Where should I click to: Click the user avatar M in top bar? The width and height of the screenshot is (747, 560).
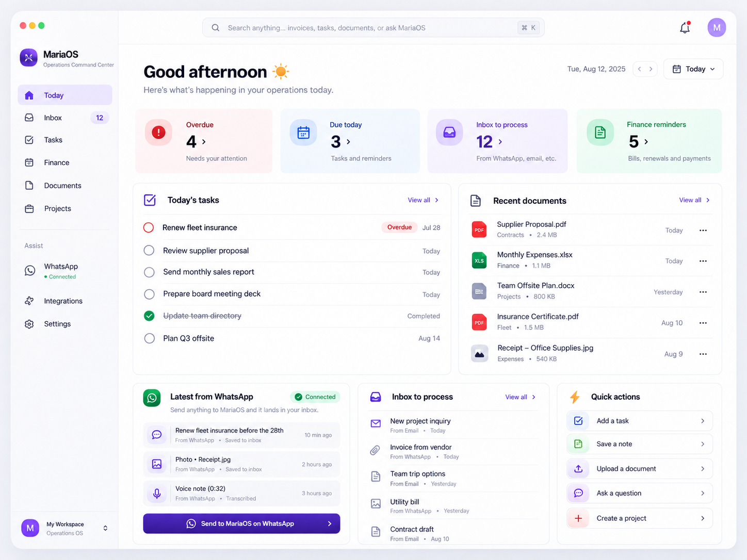(717, 27)
